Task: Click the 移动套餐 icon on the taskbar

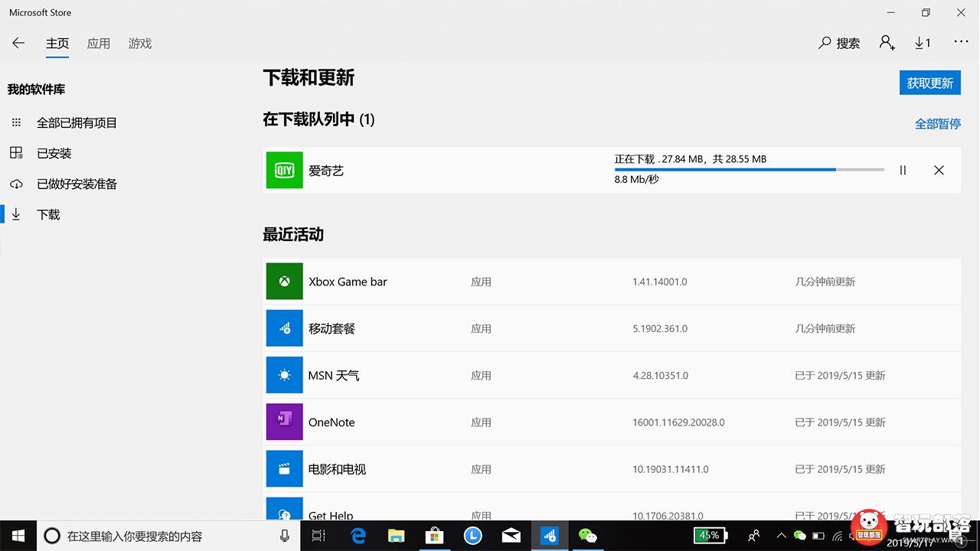Action: coord(549,536)
